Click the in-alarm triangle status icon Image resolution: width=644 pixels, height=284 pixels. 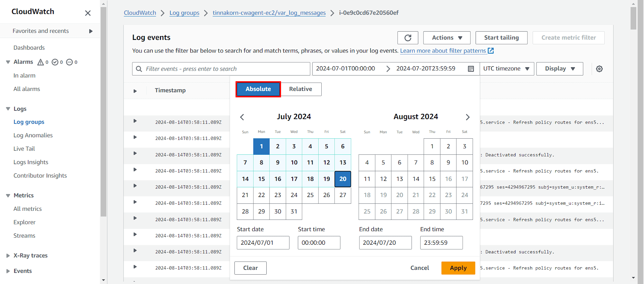(41, 62)
